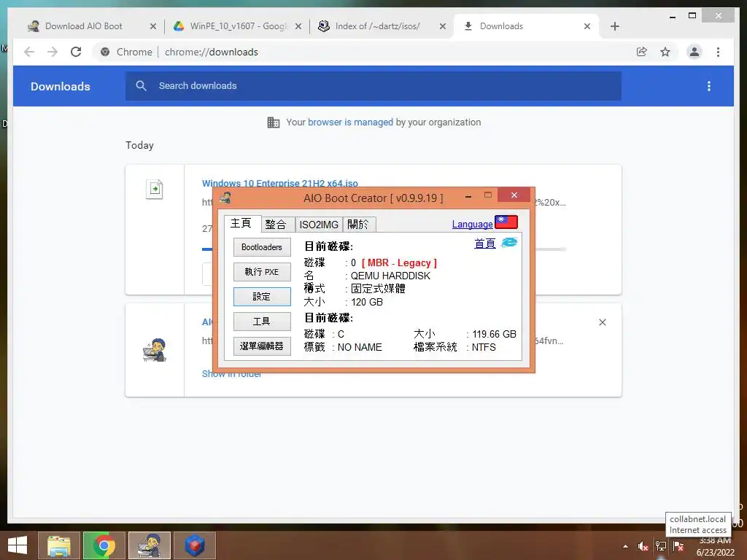Open the ISO2IMG tab
The height and width of the screenshot is (560, 747).
319,225
